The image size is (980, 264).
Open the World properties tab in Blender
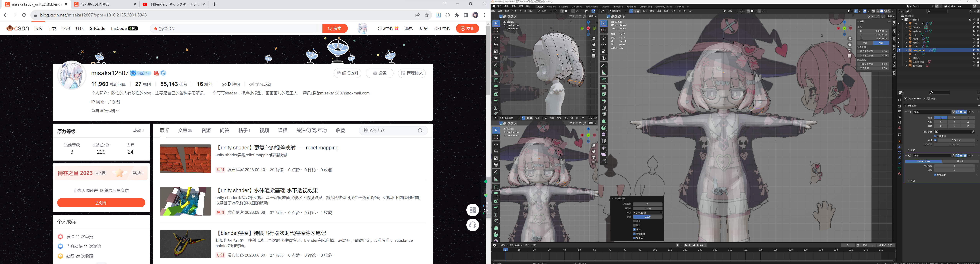click(900, 128)
